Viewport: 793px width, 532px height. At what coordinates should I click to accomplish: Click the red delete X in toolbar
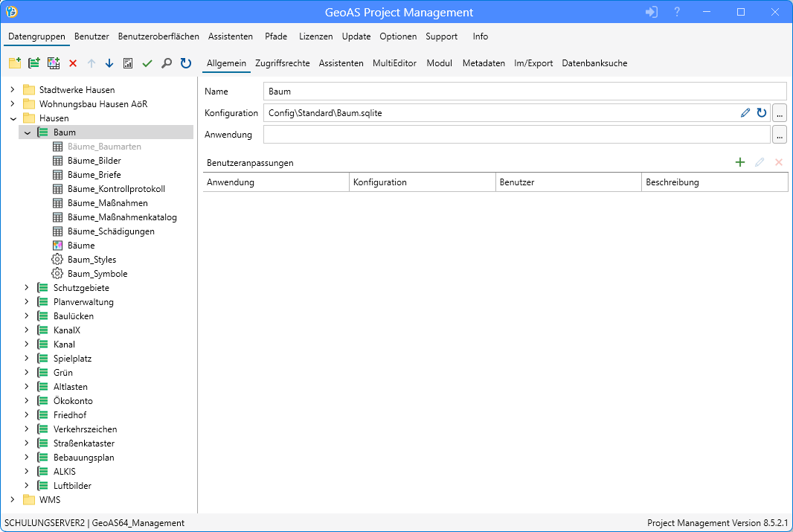pos(73,64)
